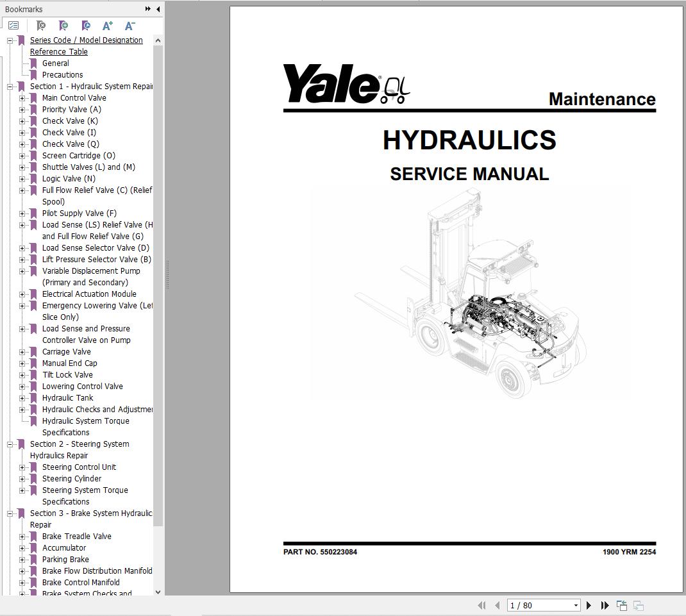The image size is (686, 616).
Task: Collapse Section 2 - Steering System Hydraulics Repair
Action: (10, 444)
